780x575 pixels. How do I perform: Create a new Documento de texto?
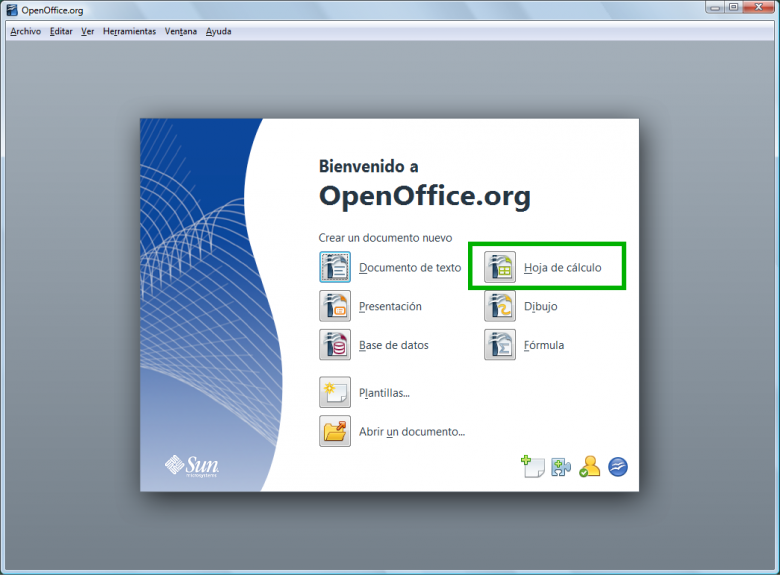point(410,268)
